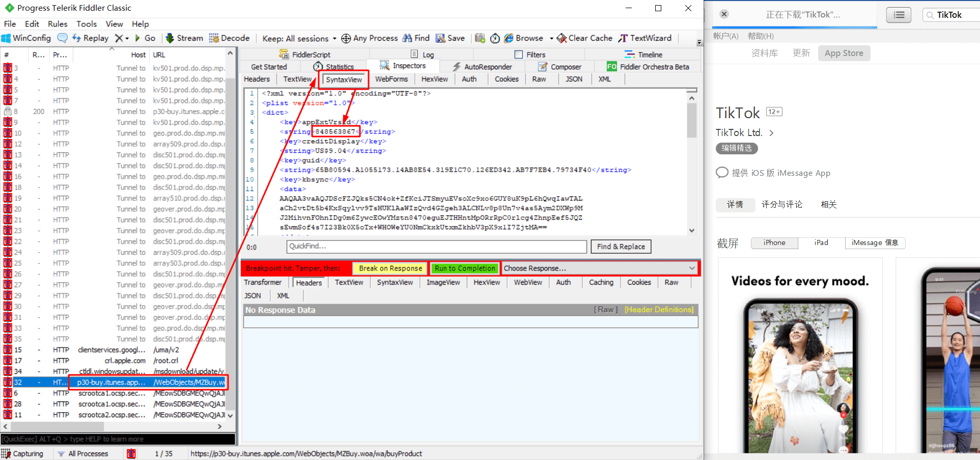Clear Cache from toolbar
Viewport: 980px width, 460px height.
(584, 38)
